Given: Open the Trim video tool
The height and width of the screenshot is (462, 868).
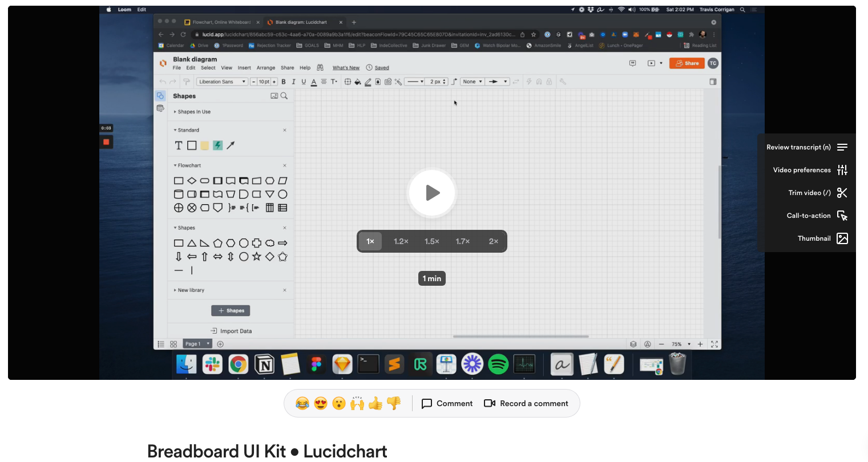Looking at the screenshot, I should pyautogui.click(x=818, y=193).
